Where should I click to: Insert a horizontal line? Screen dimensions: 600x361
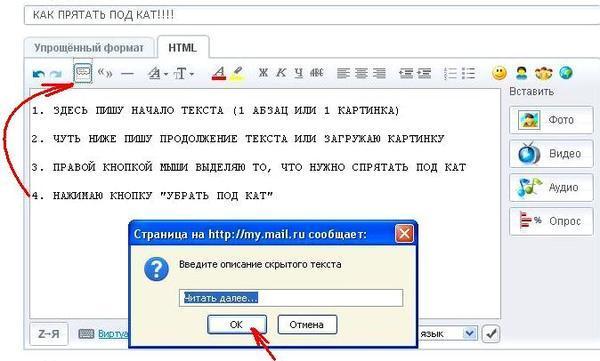click(x=127, y=73)
